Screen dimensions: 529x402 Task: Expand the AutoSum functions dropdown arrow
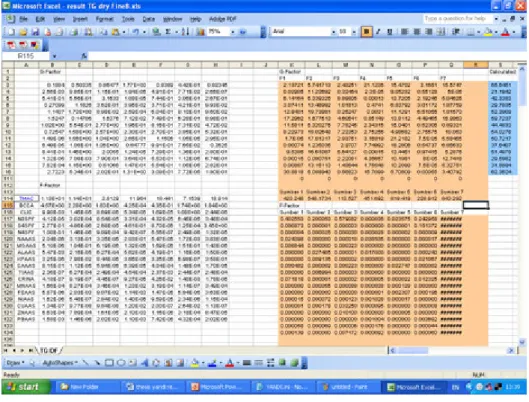[176, 32]
